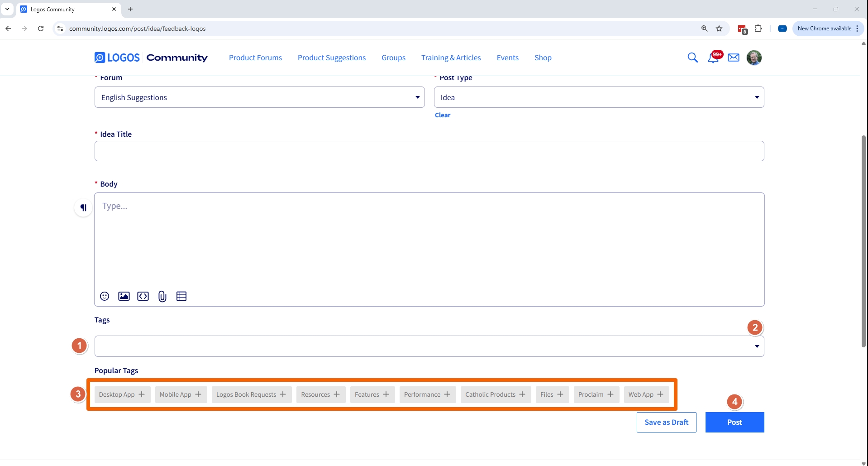Close the Logos Community tab
The height and width of the screenshot is (466, 868).
114,9
